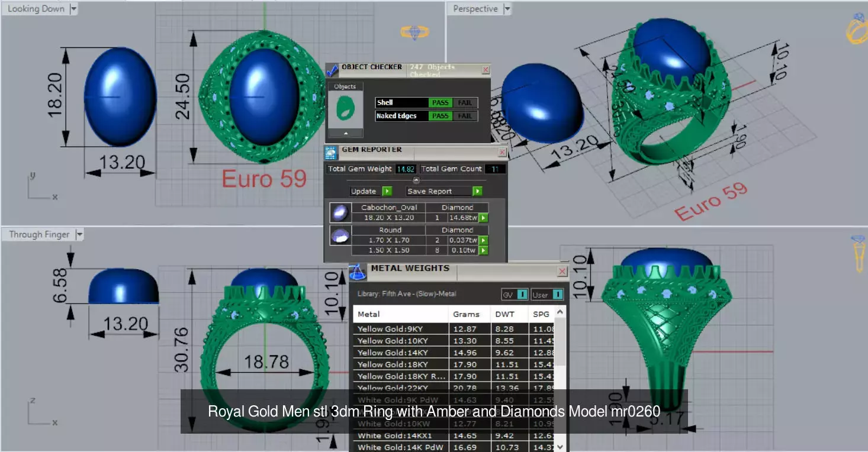Click the Metal column header
The image size is (868, 452).
[x=401, y=314]
